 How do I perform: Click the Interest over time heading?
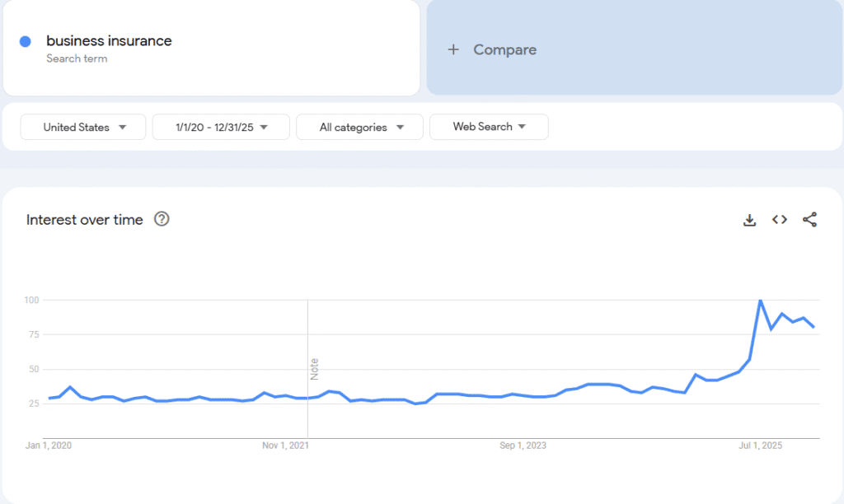[85, 220]
